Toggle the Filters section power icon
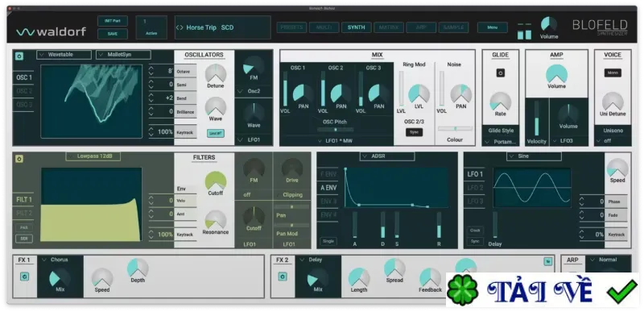The image size is (644, 312). pyautogui.click(x=19, y=159)
